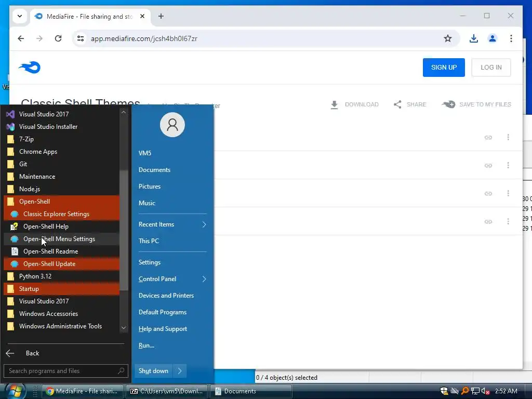The width and height of the screenshot is (532, 399).
Task: Expand the Shut down options arrow
Action: click(x=180, y=371)
